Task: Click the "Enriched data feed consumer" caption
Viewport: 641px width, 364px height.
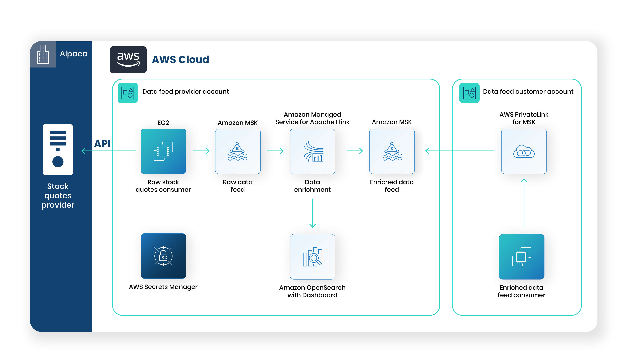Action: (x=522, y=291)
